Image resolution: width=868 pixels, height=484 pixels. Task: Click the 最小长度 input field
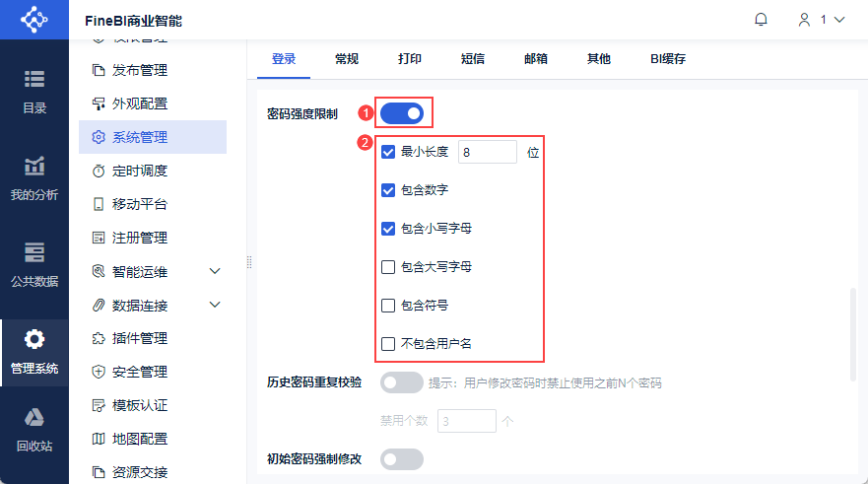(x=488, y=152)
